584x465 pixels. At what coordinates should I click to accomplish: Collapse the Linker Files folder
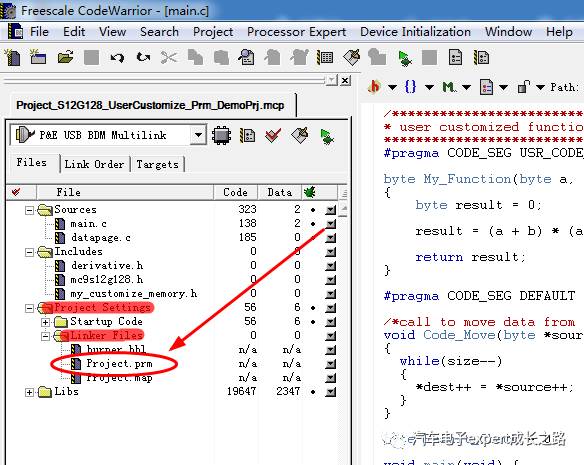click(45, 336)
